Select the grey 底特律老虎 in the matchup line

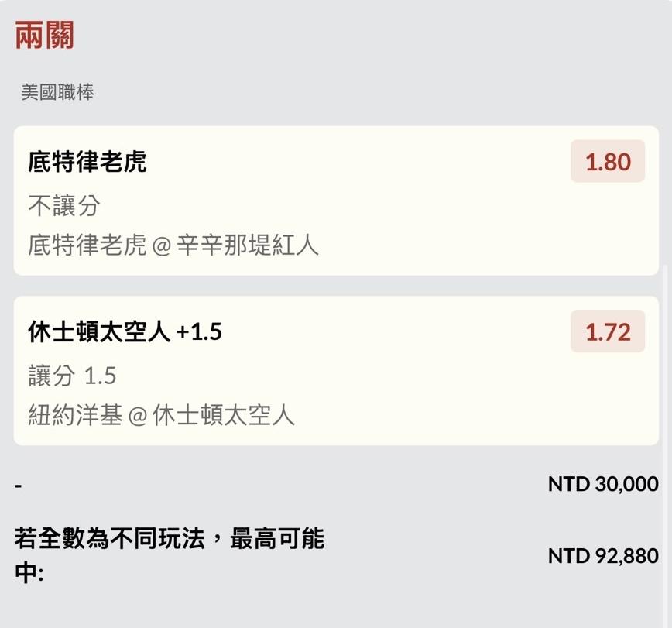[87, 245]
